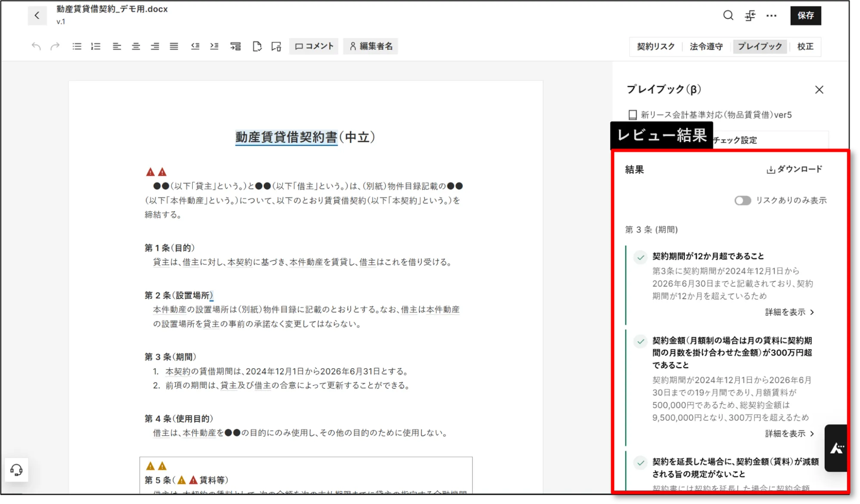
Task: Click check mark for 契約期間が12か月超であること
Action: (641, 258)
